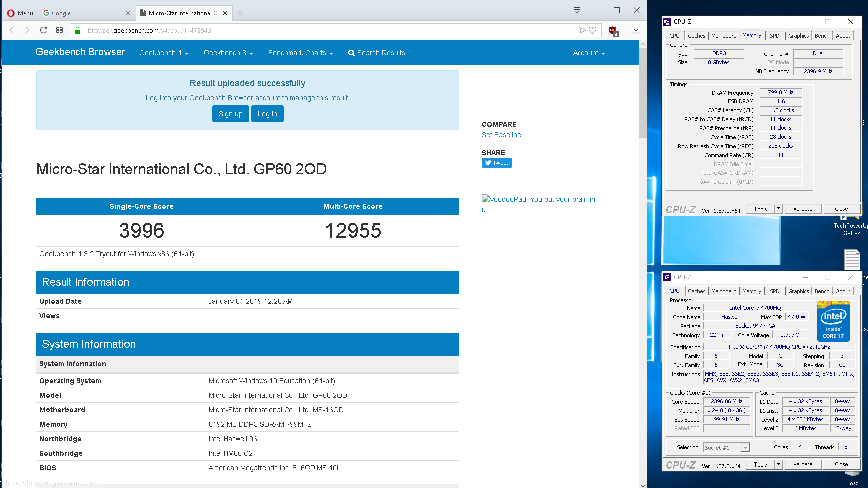Open the CPU tab in the upper CPU-Z window

(674, 36)
